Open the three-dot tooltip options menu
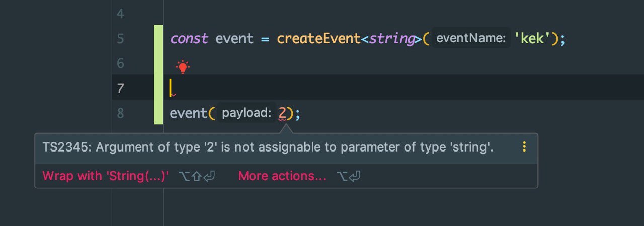Image resolution: width=644 pixels, height=226 pixels. click(x=524, y=147)
